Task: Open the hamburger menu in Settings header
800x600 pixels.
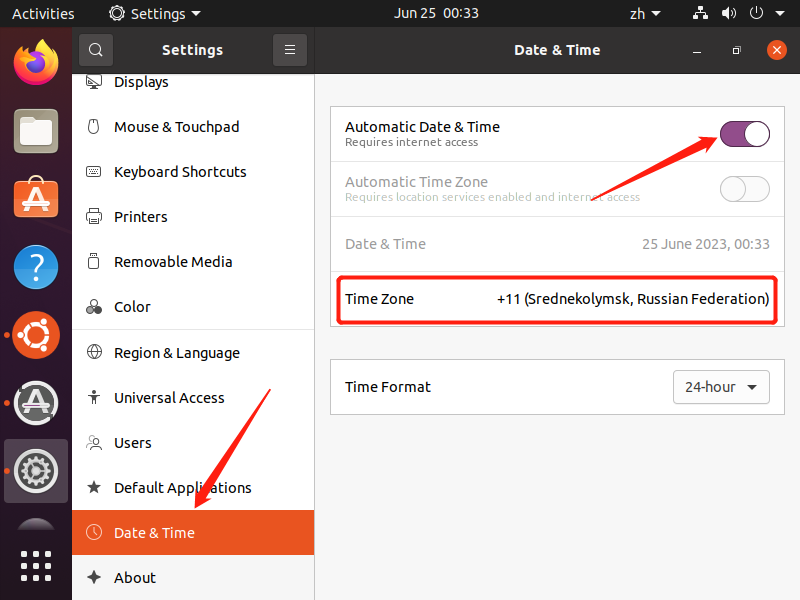Action: [290, 49]
